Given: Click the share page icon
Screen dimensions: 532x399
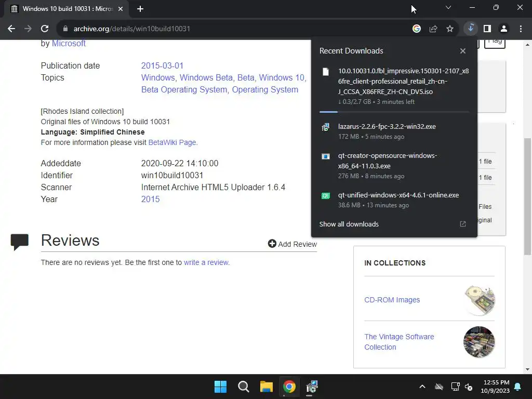Looking at the screenshot, I should 433,29.
